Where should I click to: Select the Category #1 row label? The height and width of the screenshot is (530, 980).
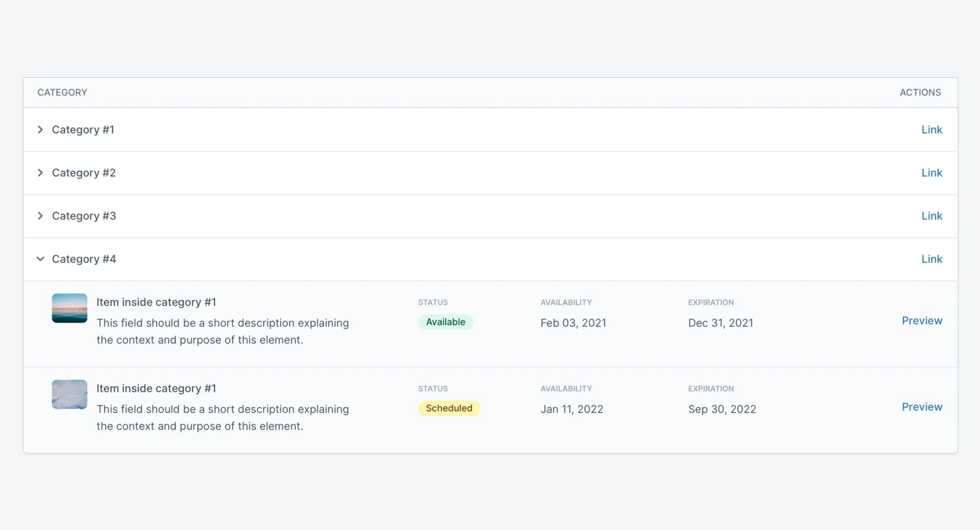83,130
